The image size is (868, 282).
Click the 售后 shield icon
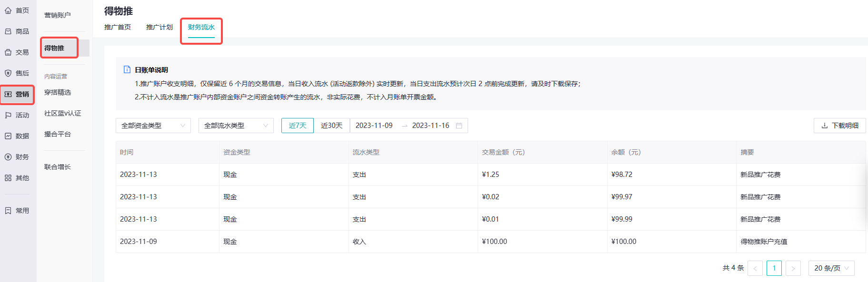[8, 73]
